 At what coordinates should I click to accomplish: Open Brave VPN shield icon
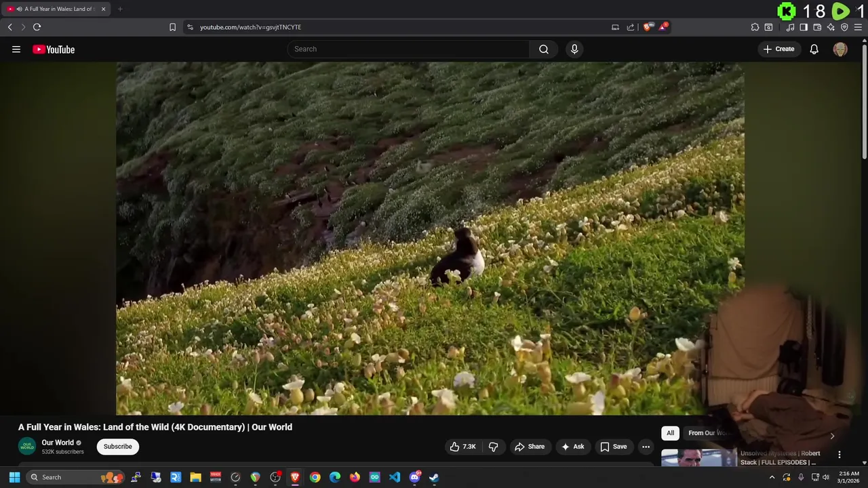[x=844, y=27]
